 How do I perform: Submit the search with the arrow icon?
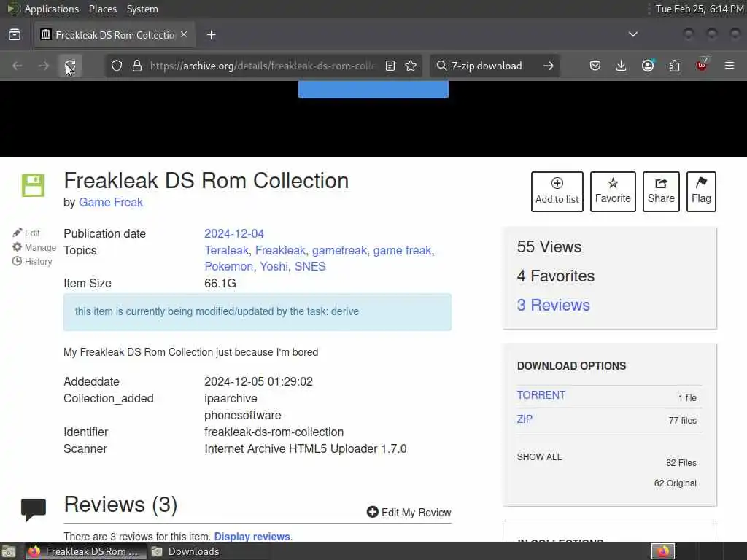(x=549, y=66)
